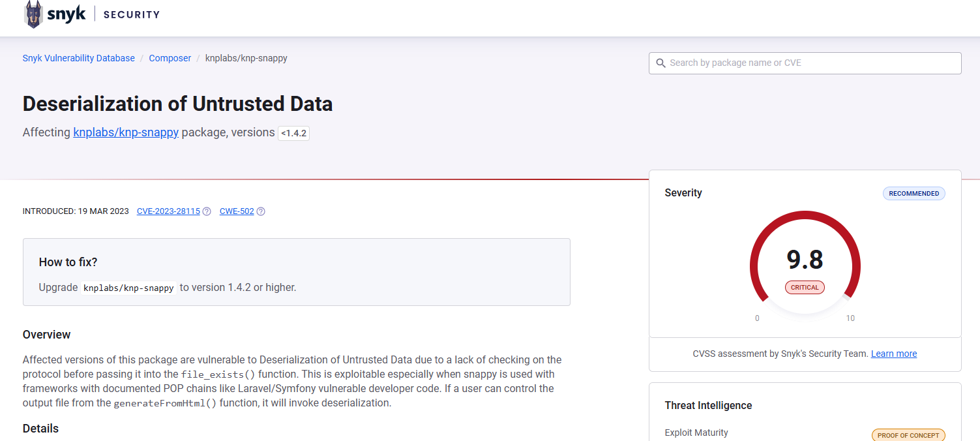Click the 9.8 severity score gauge
The image size is (980, 441).
point(805,260)
